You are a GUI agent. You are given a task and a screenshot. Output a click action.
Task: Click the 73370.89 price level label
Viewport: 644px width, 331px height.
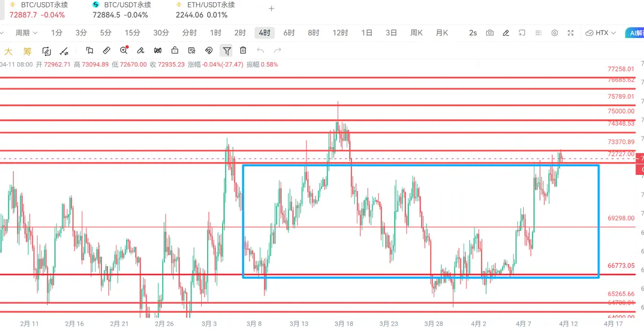point(620,142)
